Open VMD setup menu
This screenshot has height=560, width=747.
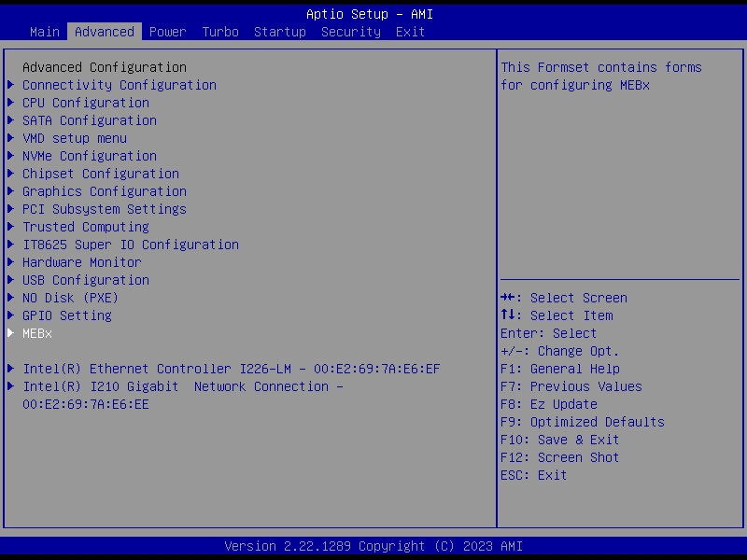click(75, 138)
